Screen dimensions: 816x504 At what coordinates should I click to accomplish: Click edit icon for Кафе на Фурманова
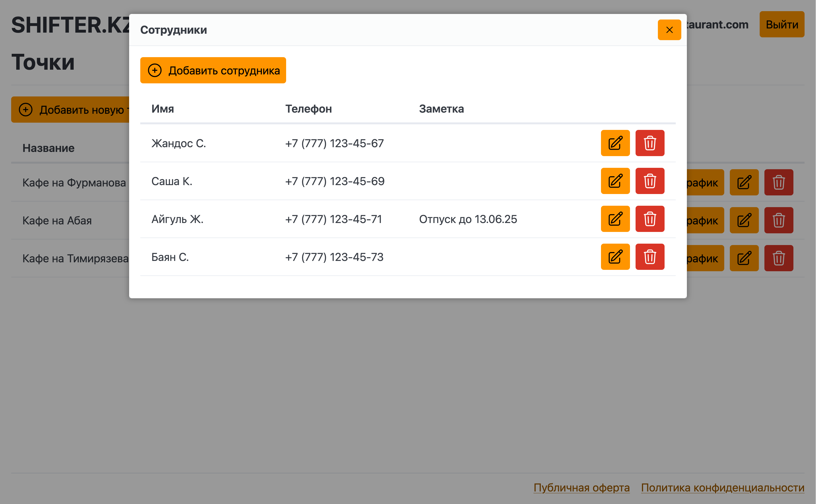coord(744,182)
